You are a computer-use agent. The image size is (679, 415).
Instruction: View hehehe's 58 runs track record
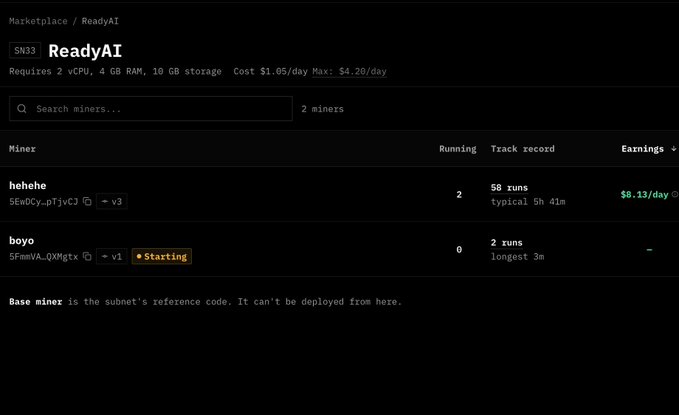[x=509, y=188]
